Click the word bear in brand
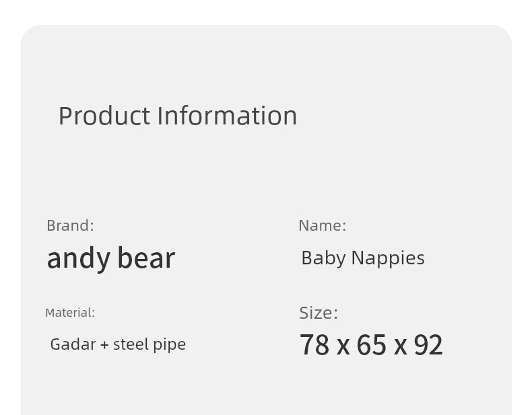The height and width of the screenshot is (415, 532). pyautogui.click(x=146, y=258)
